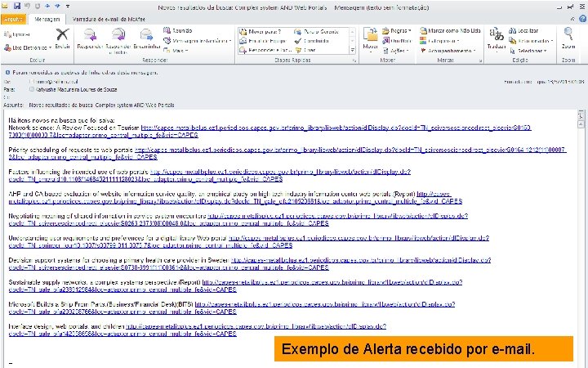This screenshot has width=588, height=368.
Task: Open the Ações dropdown
Action: [395, 51]
